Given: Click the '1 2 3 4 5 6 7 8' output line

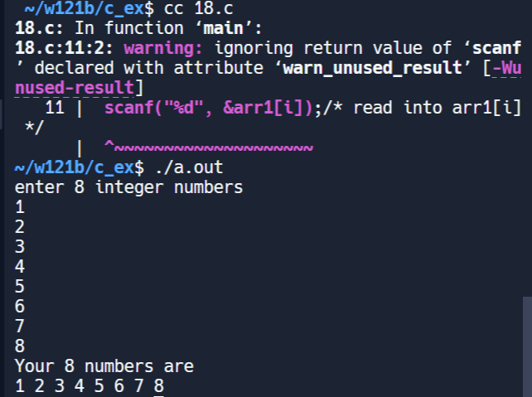Looking at the screenshot, I should pos(89,386).
